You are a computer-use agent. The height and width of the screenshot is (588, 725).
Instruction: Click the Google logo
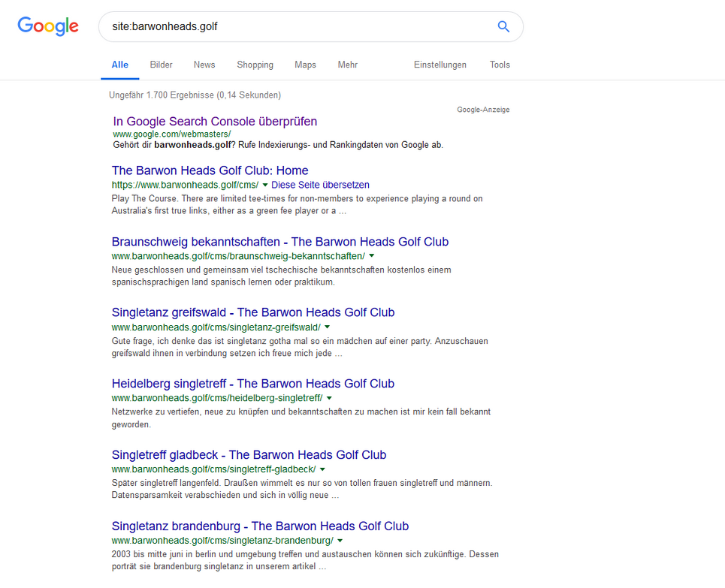pyautogui.click(x=48, y=26)
